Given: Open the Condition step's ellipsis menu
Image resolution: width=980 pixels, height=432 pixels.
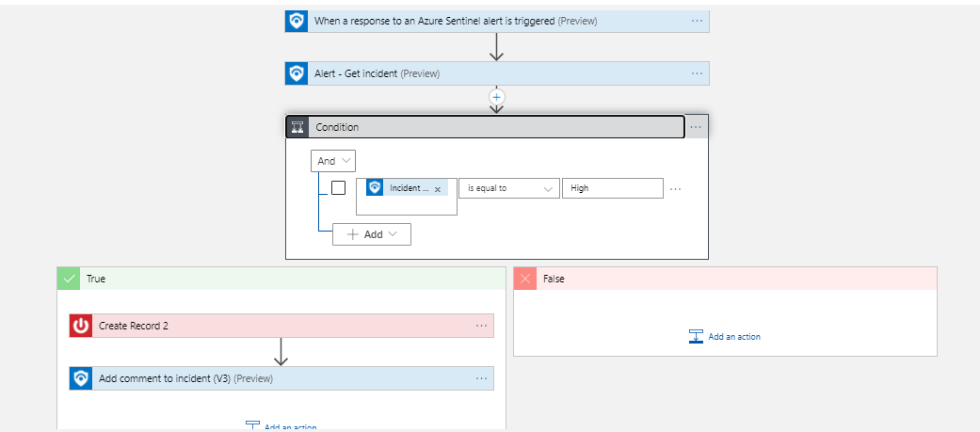Looking at the screenshot, I should 696,127.
